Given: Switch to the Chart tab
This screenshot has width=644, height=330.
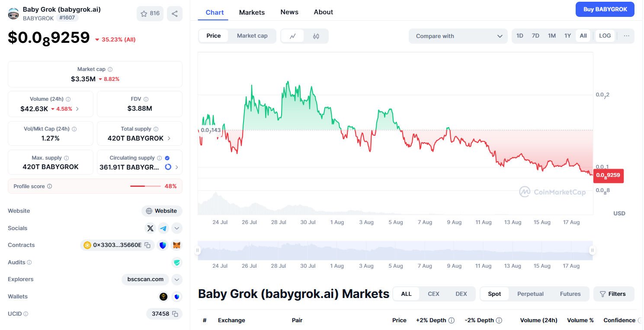Looking at the screenshot, I should tap(215, 12).
